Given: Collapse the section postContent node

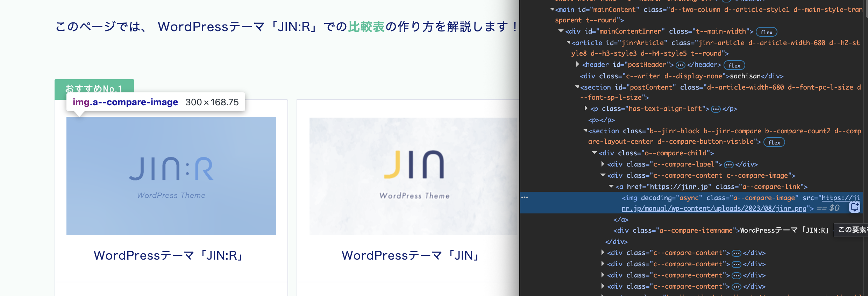Looking at the screenshot, I should (577, 87).
